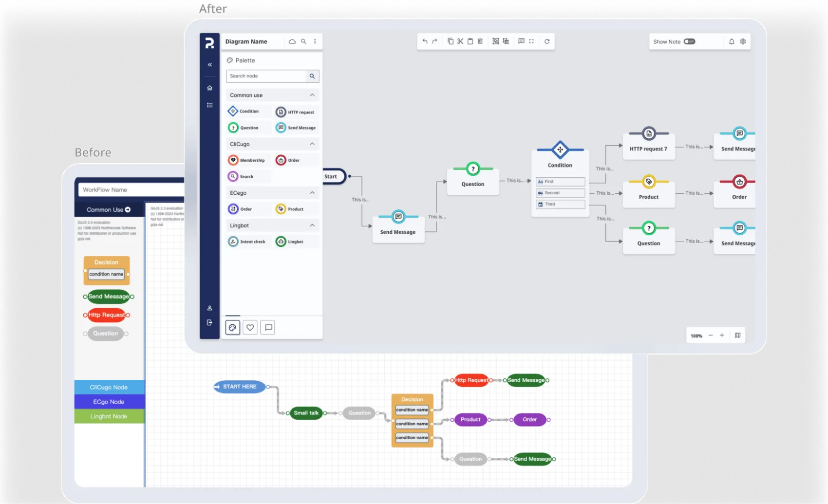Screen dimensions: 828x504
Task: Open the minimap icon beside zoom controls
Action: [738, 336]
